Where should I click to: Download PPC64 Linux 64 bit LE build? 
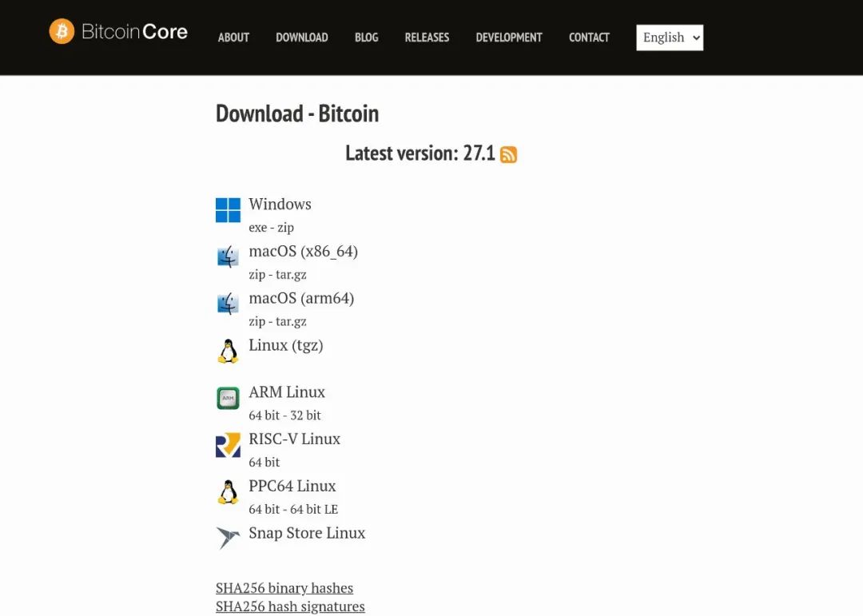point(314,510)
